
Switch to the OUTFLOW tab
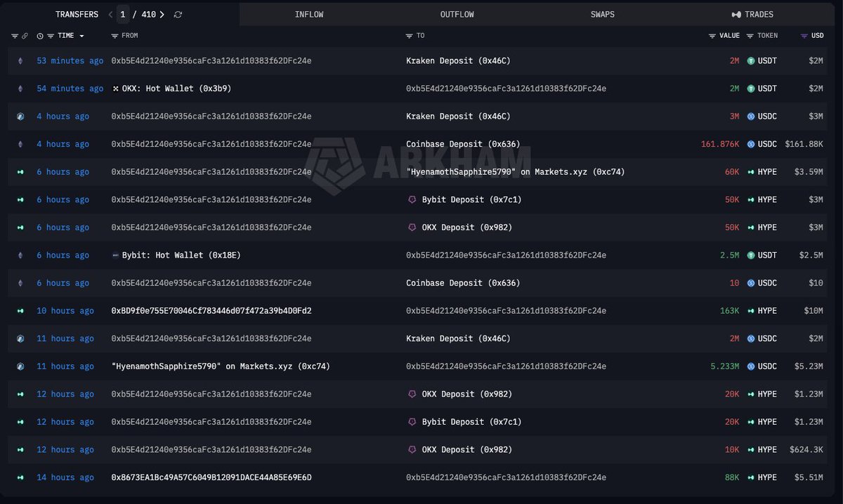457,14
